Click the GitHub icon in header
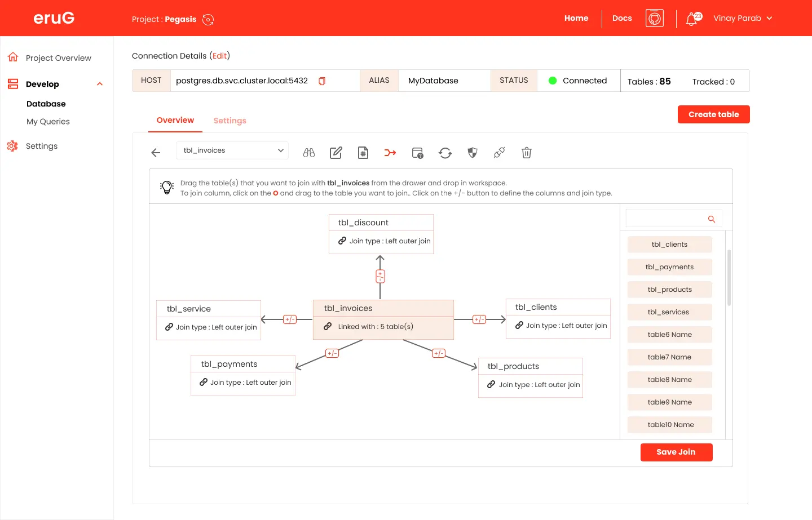 coord(654,18)
